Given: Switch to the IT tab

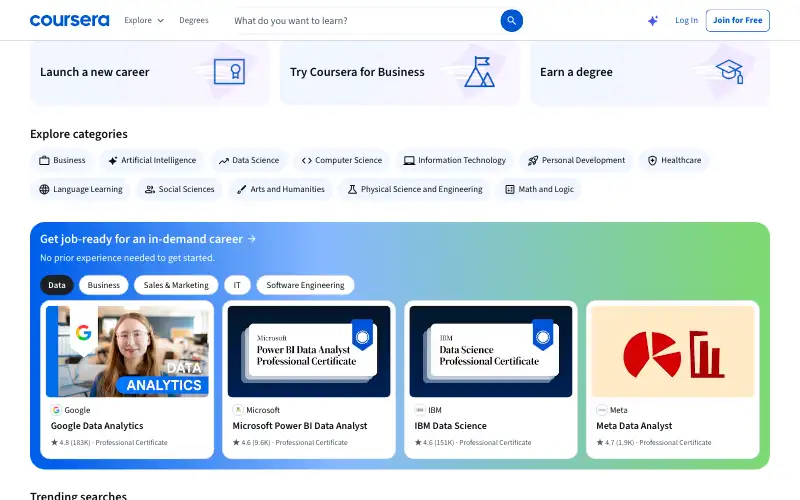Looking at the screenshot, I should pyautogui.click(x=237, y=285).
